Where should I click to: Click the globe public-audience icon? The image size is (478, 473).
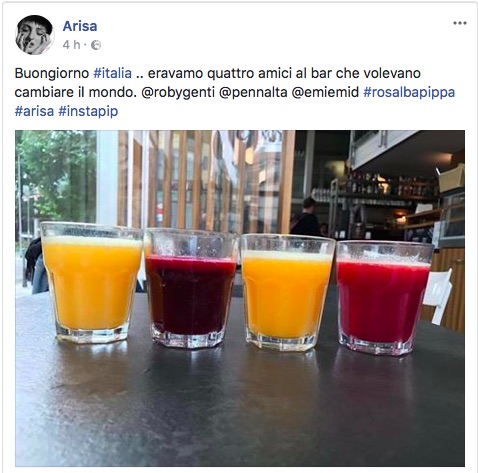[96, 45]
